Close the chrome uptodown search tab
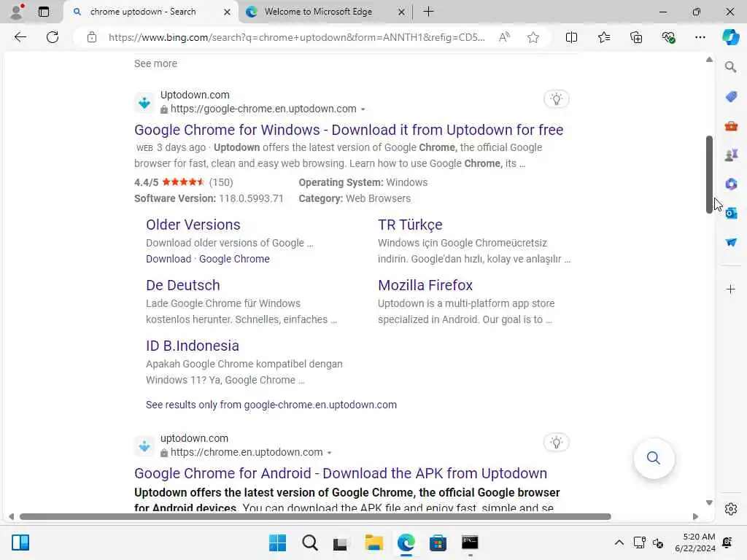Image resolution: width=747 pixels, height=560 pixels. tap(228, 12)
